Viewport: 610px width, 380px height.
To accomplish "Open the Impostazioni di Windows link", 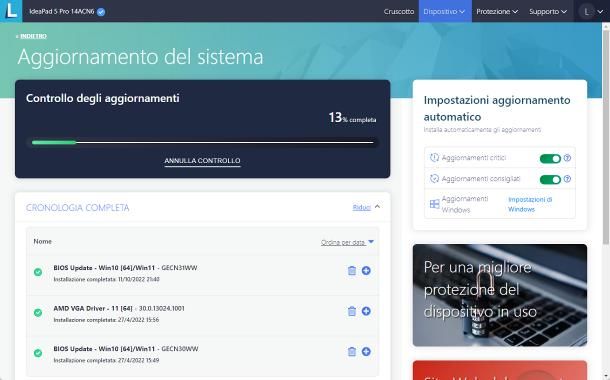I will pos(530,204).
